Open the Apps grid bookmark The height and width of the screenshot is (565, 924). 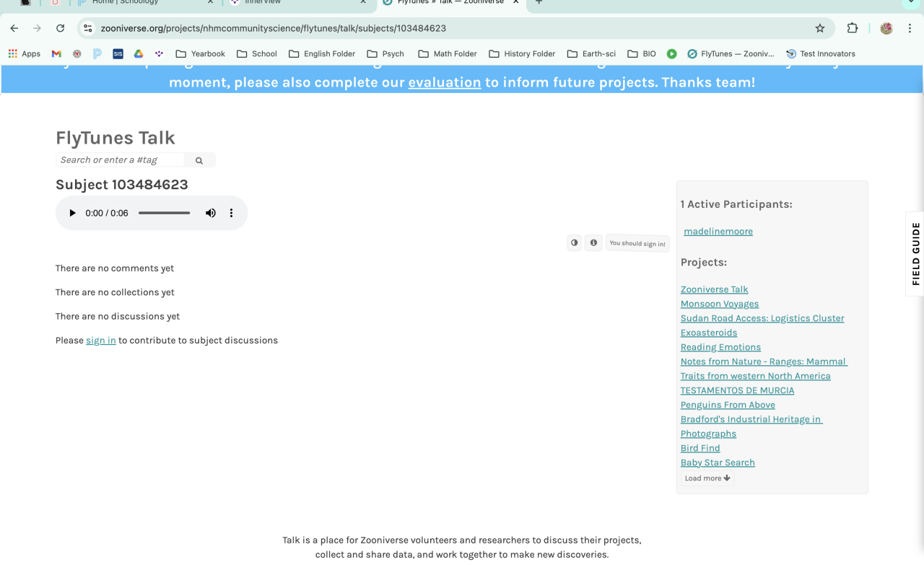(x=24, y=53)
